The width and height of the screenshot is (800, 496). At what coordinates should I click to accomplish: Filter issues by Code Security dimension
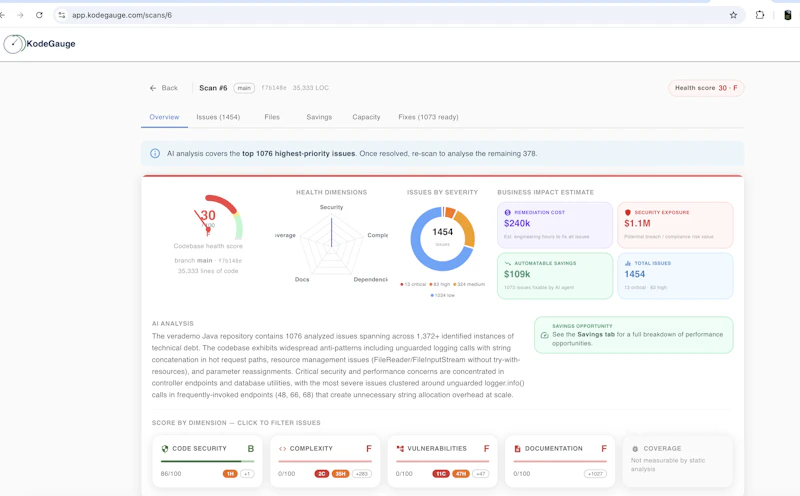(x=208, y=461)
